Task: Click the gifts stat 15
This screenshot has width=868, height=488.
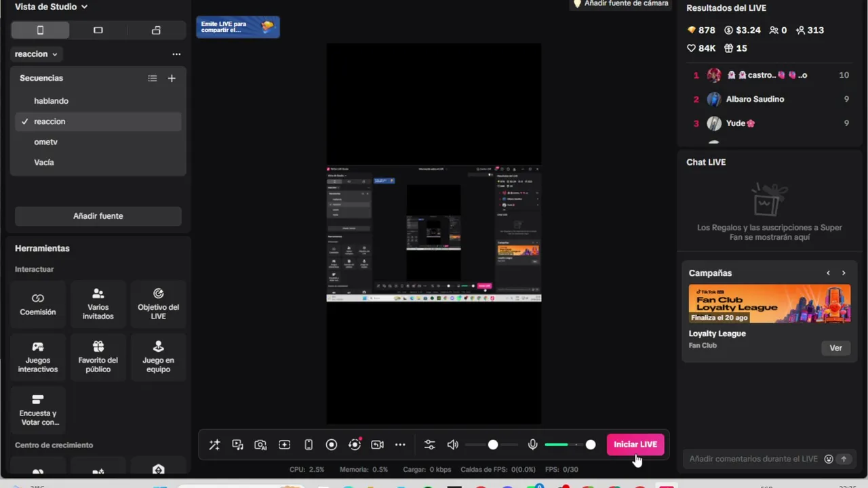Action: (736, 49)
